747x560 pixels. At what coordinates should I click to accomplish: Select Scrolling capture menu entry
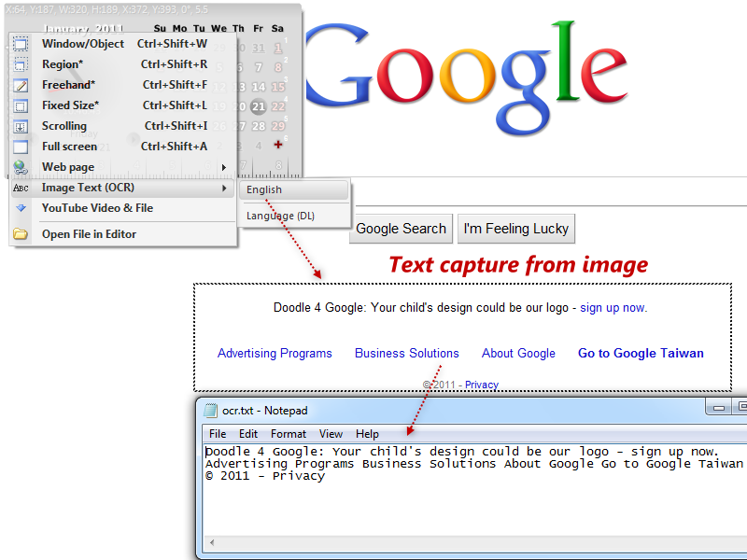coord(123,126)
